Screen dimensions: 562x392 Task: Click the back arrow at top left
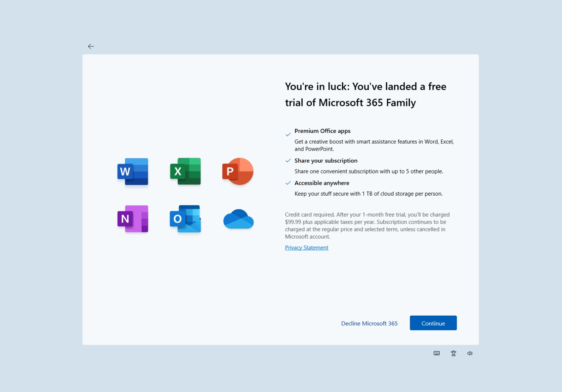pyautogui.click(x=91, y=46)
